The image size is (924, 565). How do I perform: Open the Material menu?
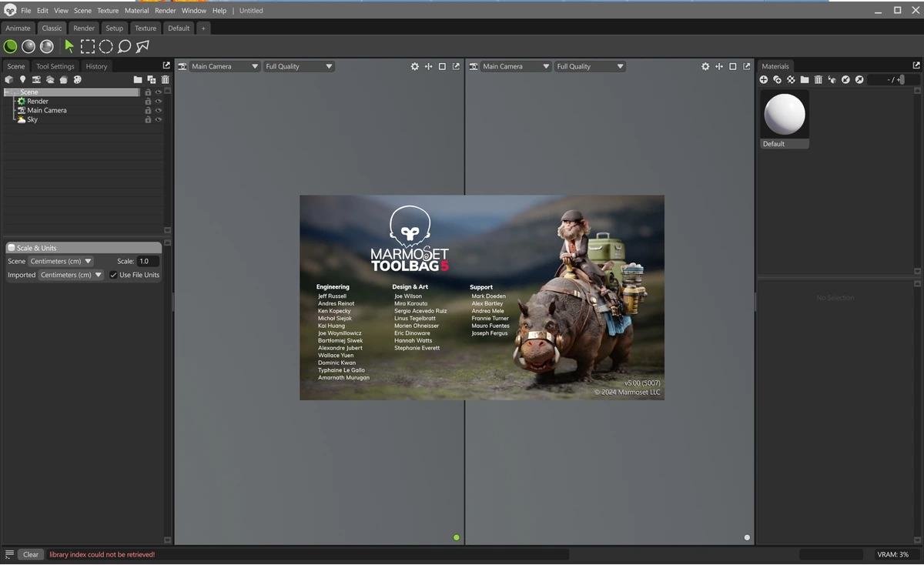click(137, 11)
